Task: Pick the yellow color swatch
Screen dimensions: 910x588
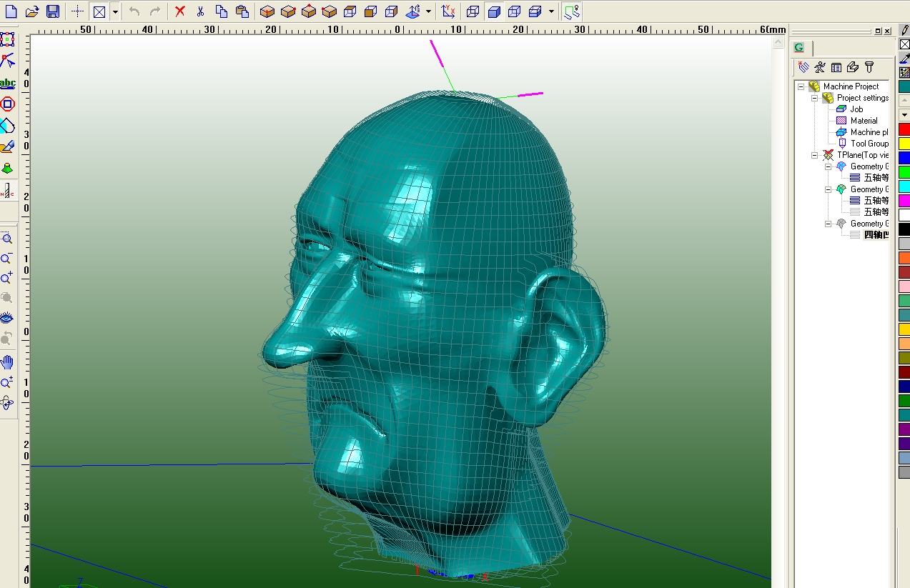Action: [904, 144]
